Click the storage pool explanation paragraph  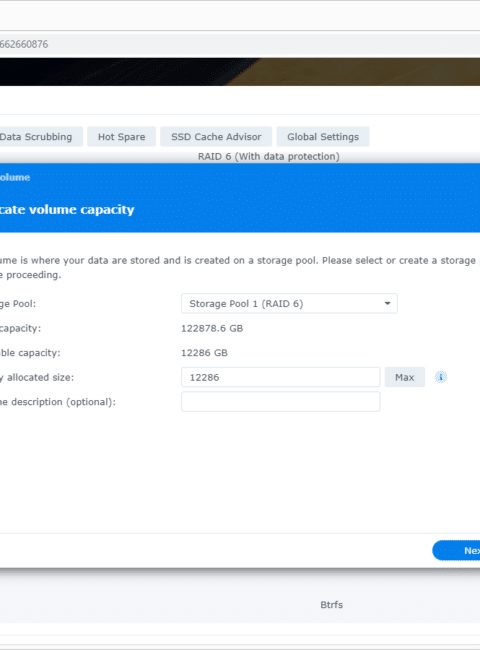pos(238,267)
